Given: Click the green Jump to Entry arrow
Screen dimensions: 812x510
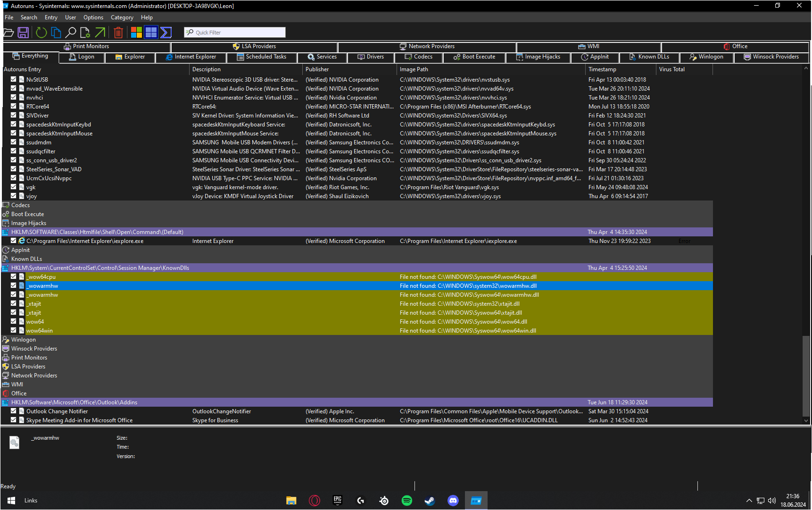Looking at the screenshot, I should click(x=100, y=33).
